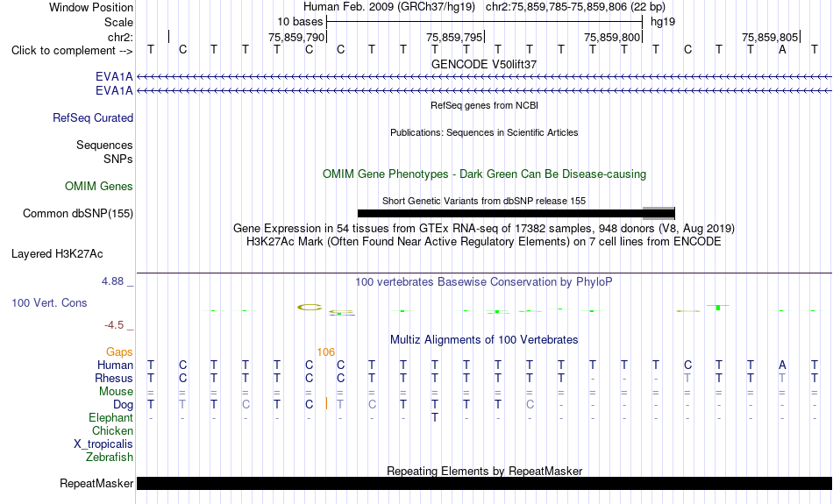Image resolution: width=833 pixels, height=504 pixels.
Task: Click the 4.88 PhyloP upper scale value
Action: tap(112, 281)
